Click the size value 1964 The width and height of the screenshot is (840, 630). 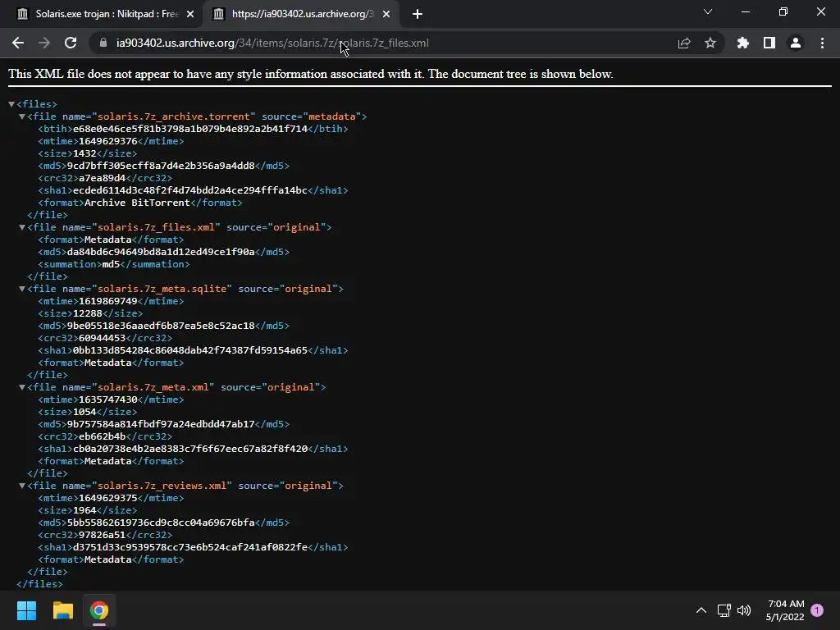pos(84,510)
